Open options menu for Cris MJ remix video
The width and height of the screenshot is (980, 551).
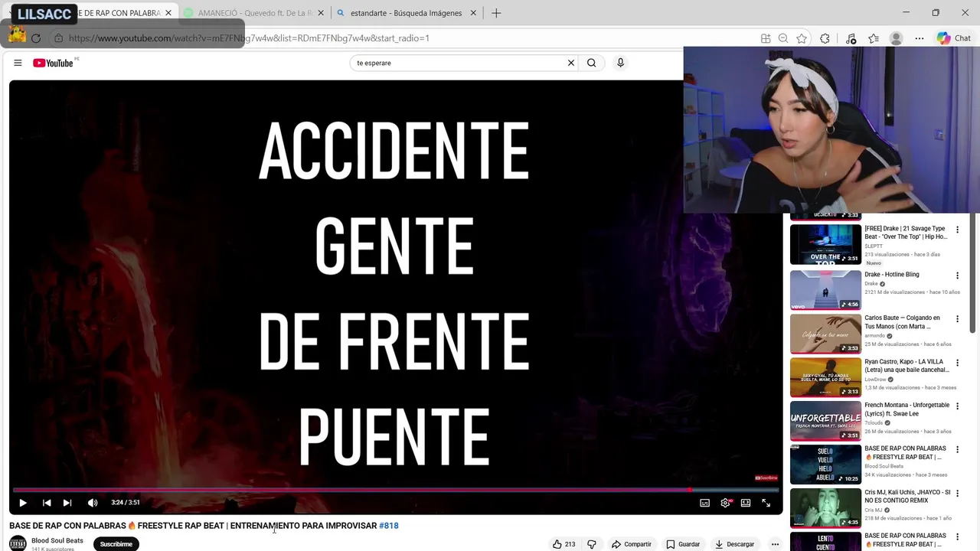[957, 493]
